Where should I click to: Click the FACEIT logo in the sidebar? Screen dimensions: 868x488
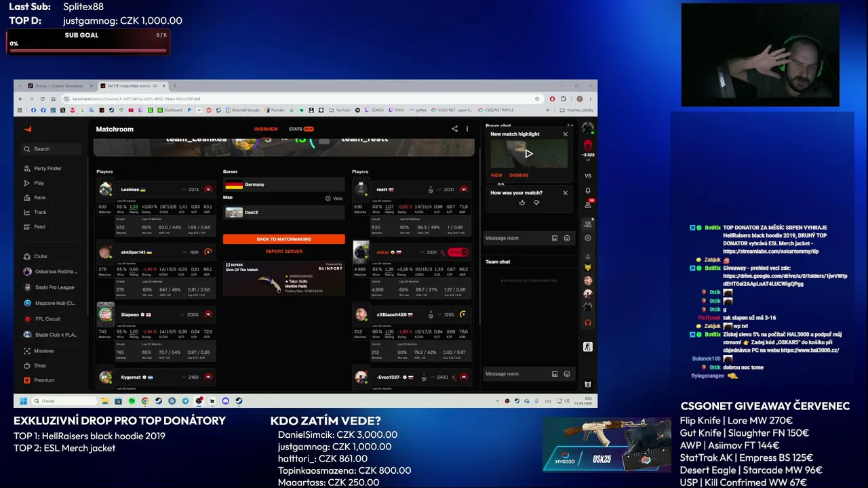click(27, 129)
